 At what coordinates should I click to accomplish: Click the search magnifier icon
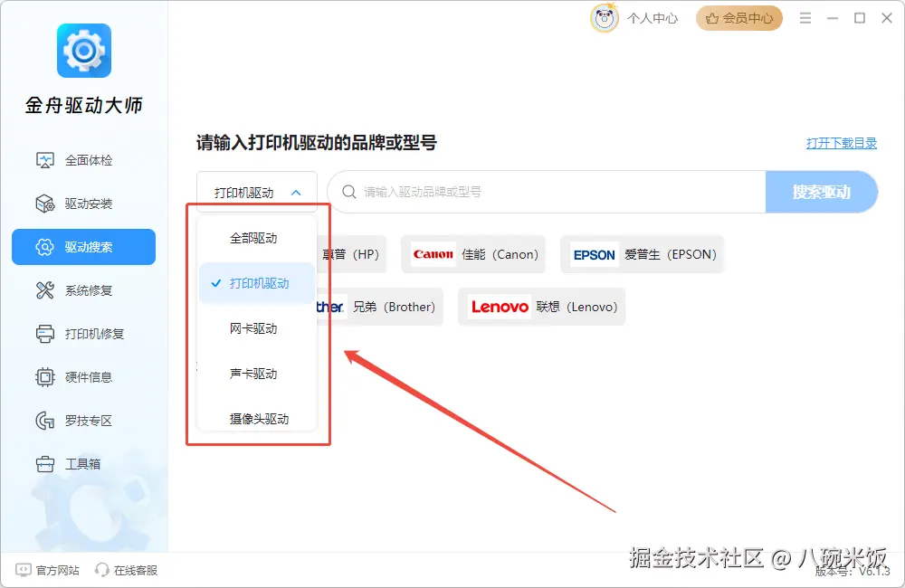[349, 192]
